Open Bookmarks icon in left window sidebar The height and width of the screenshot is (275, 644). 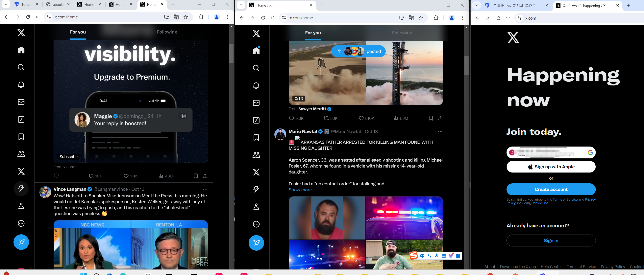(21, 137)
